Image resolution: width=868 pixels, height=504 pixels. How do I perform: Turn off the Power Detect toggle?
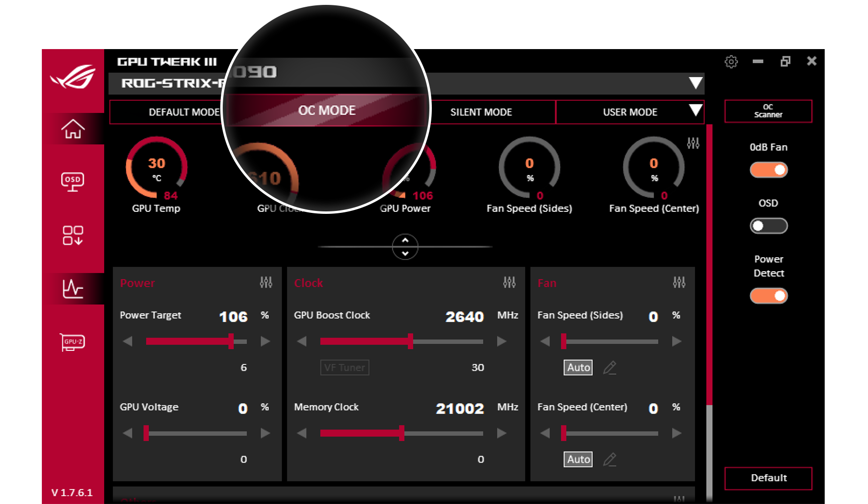[x=768, y=295]
